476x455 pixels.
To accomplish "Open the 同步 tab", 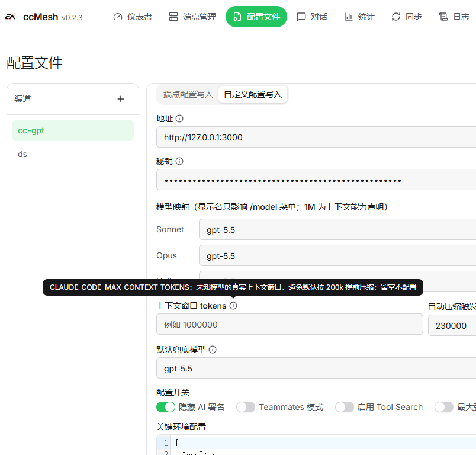I will pyautogui.click(x=407, y=17).
